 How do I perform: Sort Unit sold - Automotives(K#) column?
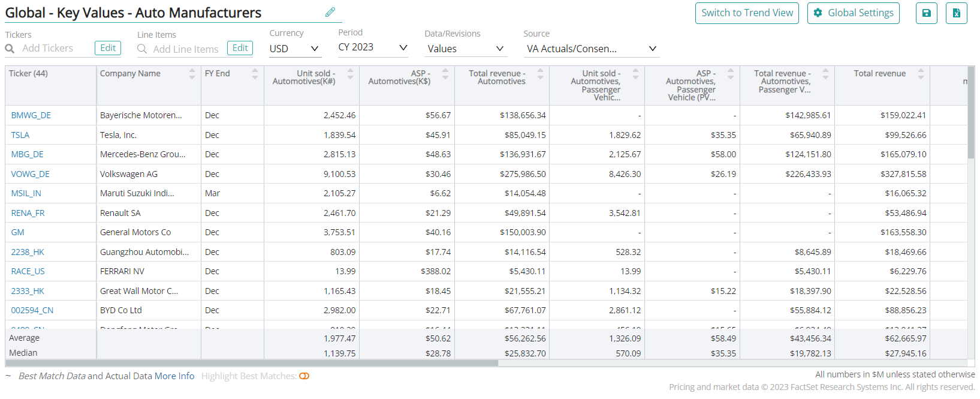click(x=350, y=73)
